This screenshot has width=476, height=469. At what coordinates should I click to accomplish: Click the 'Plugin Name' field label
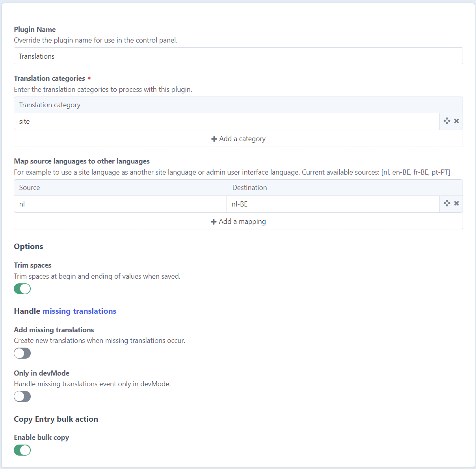pos(35,30)
